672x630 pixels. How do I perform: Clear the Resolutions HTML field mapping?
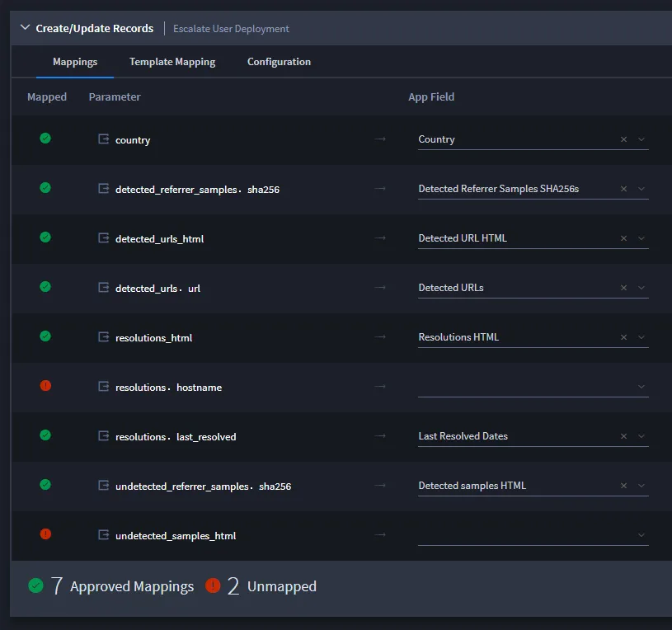[623, 337]
